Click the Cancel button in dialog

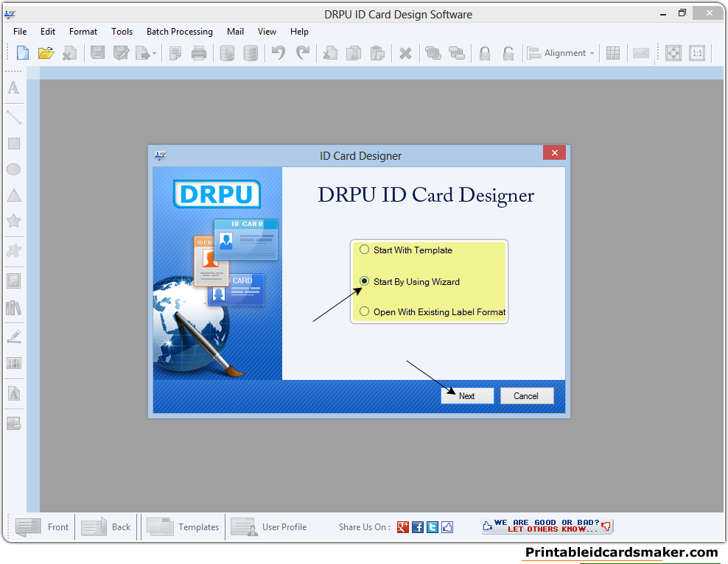(527, 395)
